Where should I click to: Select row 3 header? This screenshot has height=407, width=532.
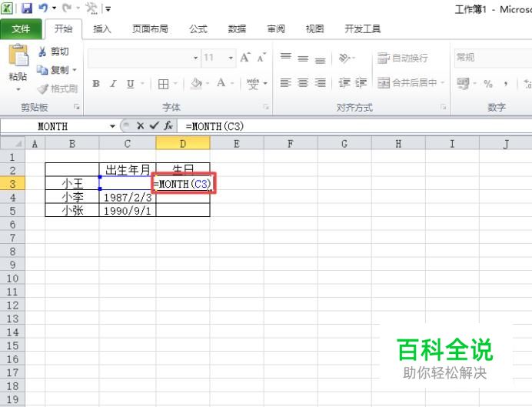coord(12,184)
